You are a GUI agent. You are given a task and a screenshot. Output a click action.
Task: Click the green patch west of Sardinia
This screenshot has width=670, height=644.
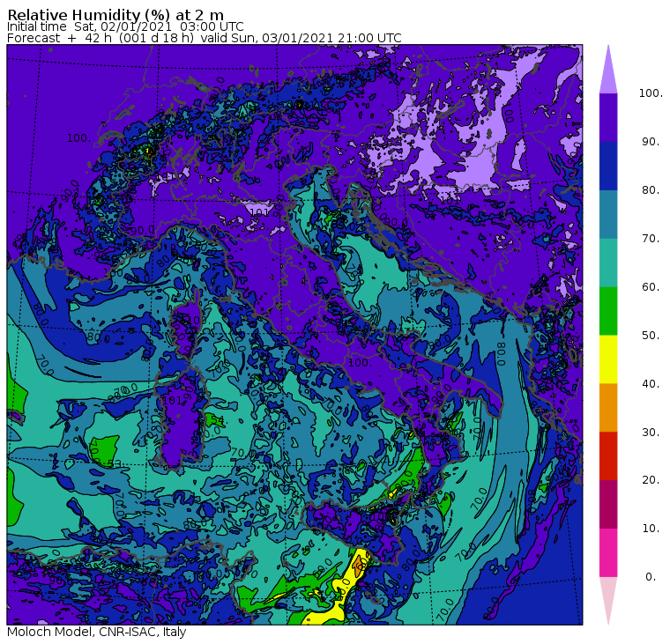coord(104,450)
